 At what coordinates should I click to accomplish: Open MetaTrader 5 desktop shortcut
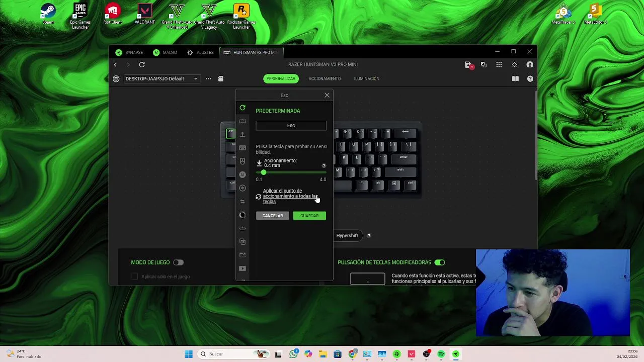563,14
